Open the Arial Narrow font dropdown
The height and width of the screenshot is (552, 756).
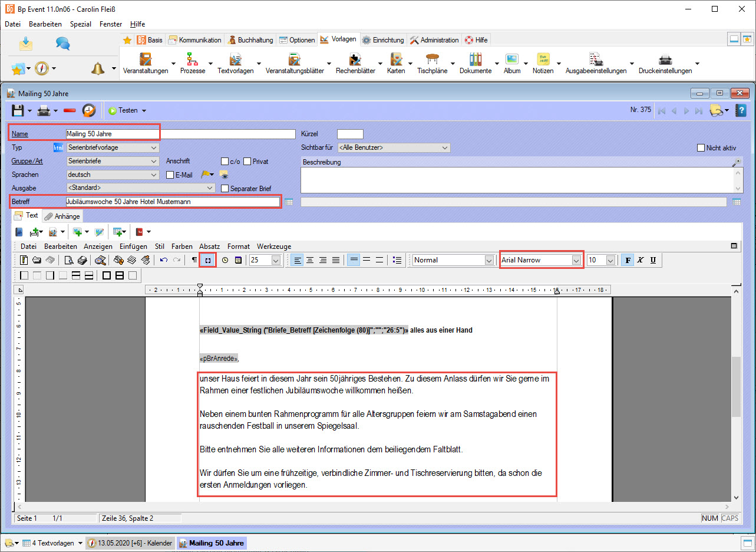[x=576, y=260]
